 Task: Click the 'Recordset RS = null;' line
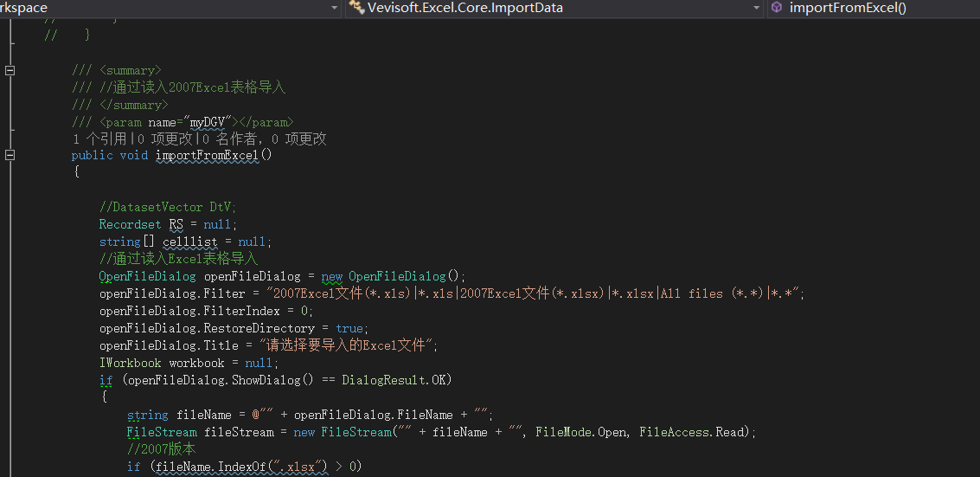point(168,224)
